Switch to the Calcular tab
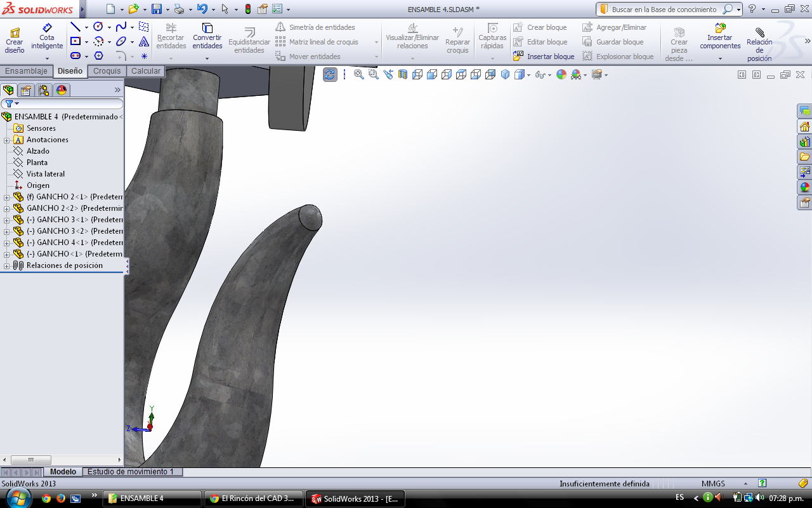Screen dimensions: 812x508 (146, 71)
